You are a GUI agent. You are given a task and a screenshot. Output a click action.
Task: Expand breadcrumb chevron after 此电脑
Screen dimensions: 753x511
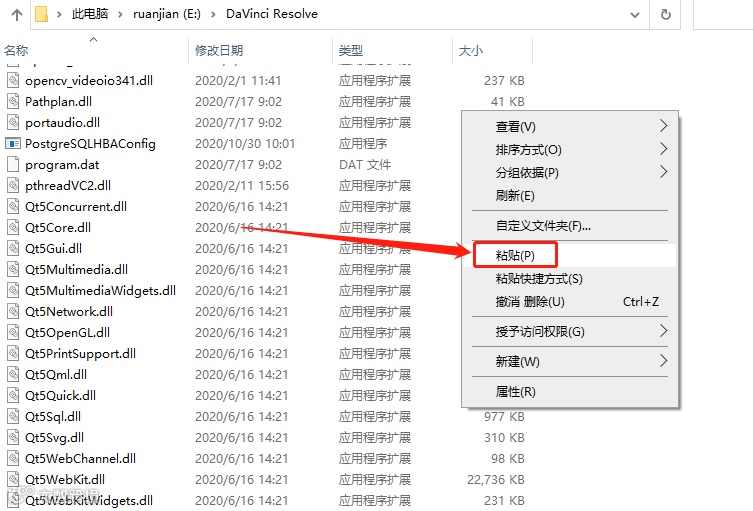121,14
